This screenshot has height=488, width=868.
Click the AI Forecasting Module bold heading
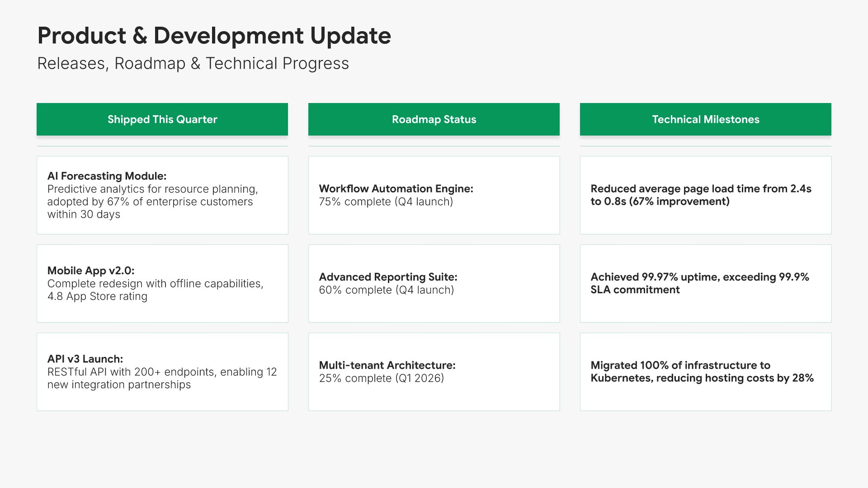click(107, 176)
